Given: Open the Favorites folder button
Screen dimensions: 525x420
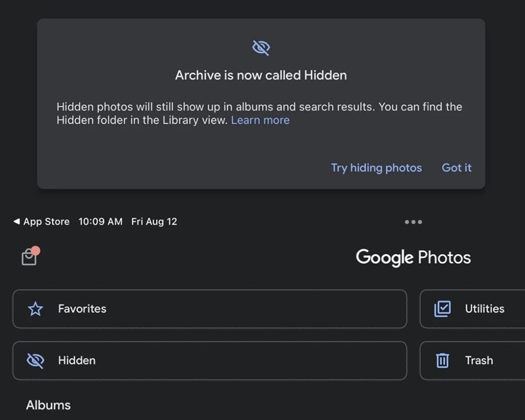Looking at the screenshot, I should click(210, 308).
